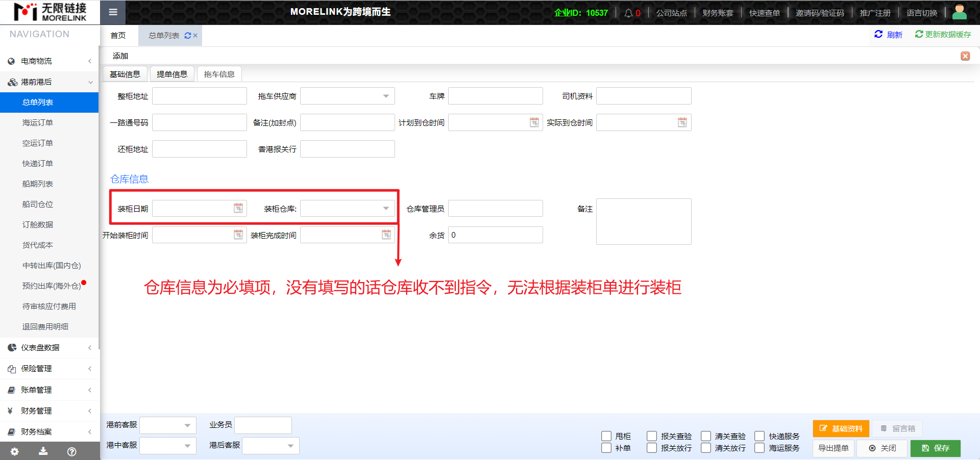Open calendar picker for 开始装柜时间
The image size is (980, 460).
tap(238, 235)
